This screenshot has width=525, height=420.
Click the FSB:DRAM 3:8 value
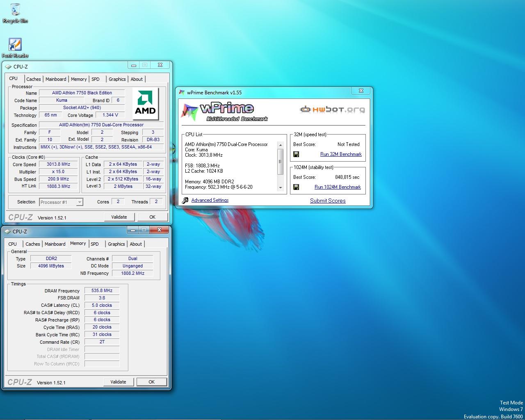point(102,298)
